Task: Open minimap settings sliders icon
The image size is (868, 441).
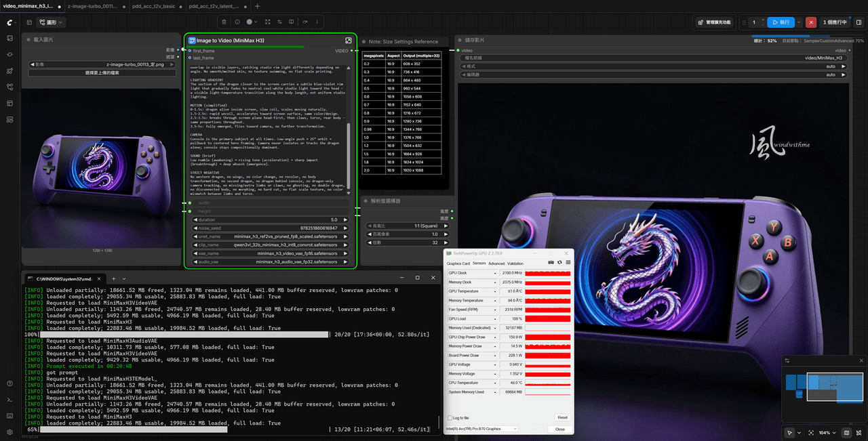Action: [x=787, y=361]
